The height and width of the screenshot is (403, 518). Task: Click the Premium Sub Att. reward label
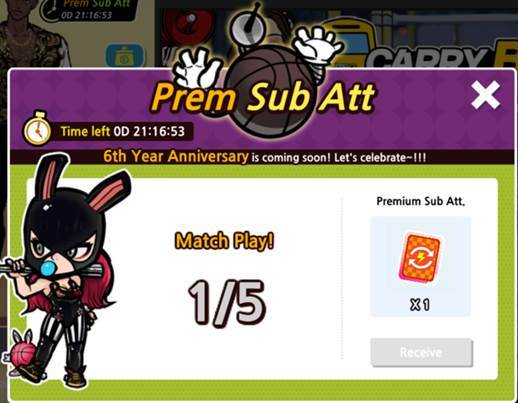coord(421,201)
